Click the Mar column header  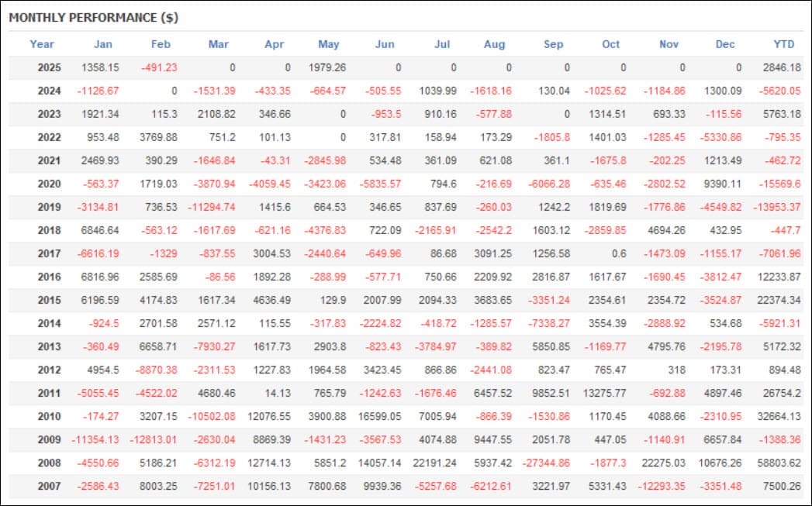pyautogui.click(x=218, y=44)
